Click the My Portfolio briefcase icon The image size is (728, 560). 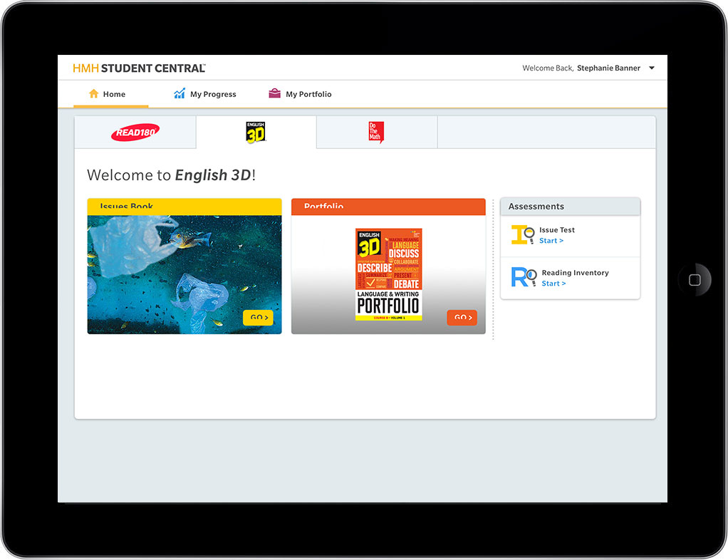pos(274,93)
